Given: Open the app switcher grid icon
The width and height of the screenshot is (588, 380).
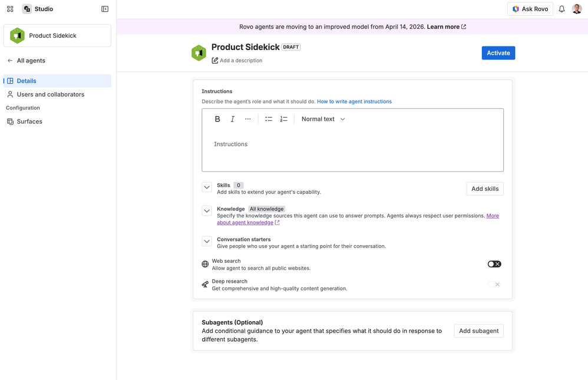Looking at the screenshot, I should (x=10, y=9).
